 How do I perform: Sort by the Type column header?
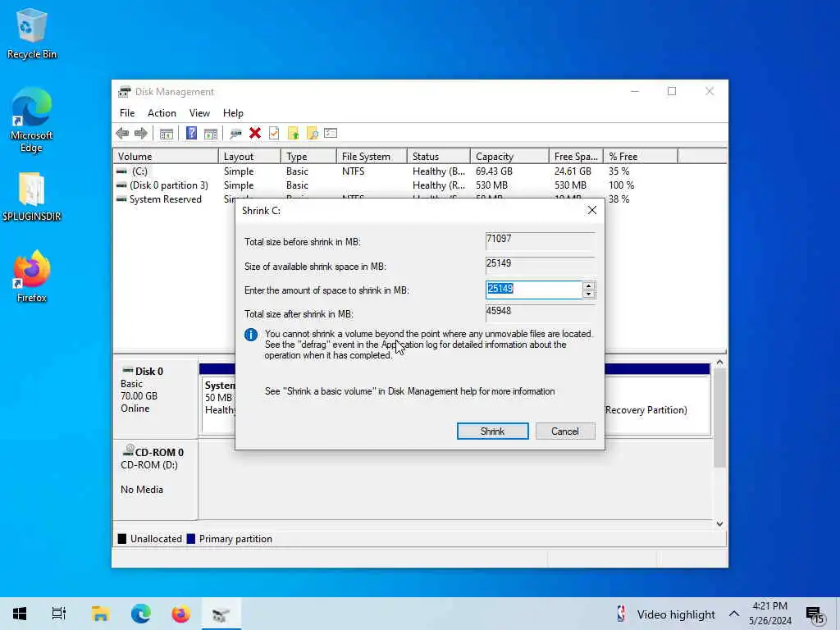[x=308, y=157]
